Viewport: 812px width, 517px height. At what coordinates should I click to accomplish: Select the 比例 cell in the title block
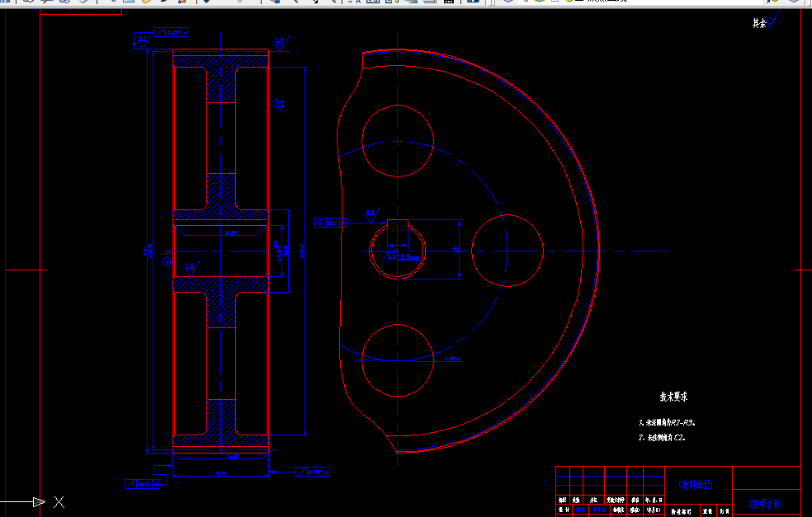(x=725, y=511)
